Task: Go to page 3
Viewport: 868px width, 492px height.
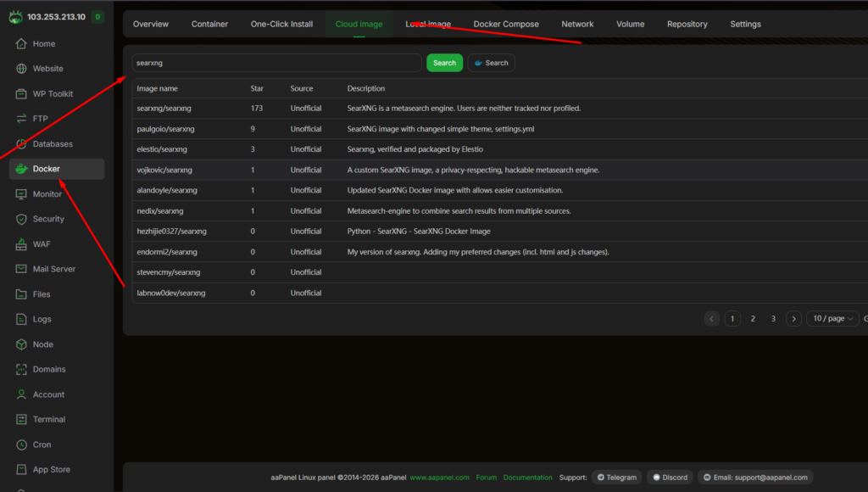Action: tap(773, 319)
